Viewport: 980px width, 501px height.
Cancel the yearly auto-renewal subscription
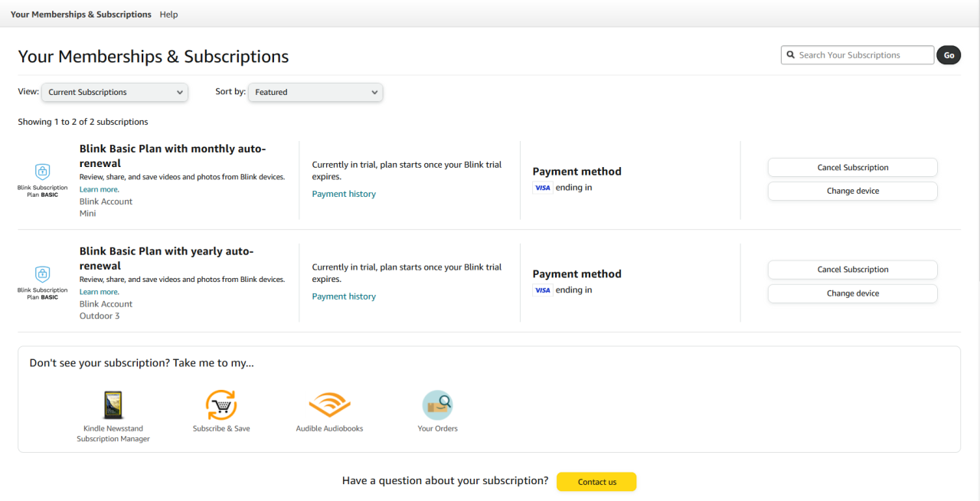pyautogui.click(x=852, y=269)
